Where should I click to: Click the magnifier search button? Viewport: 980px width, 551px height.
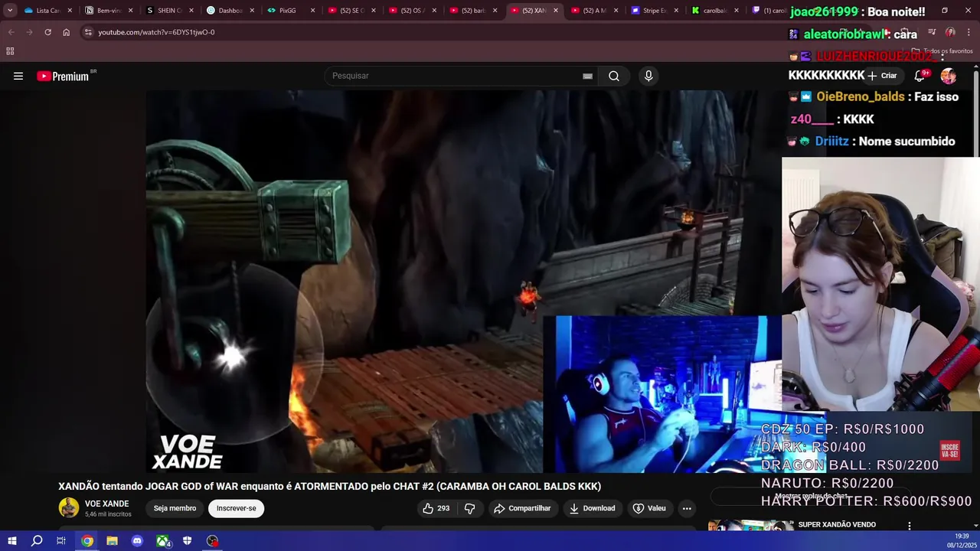coord(614,76)
